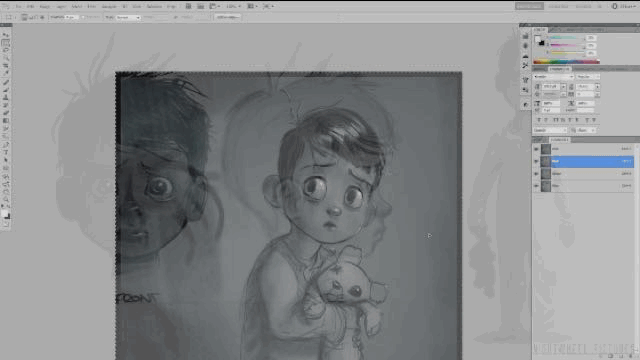This screenshot has height=360, width=640.
Task: Click the Refine Edge button
Action: point(227,18)
